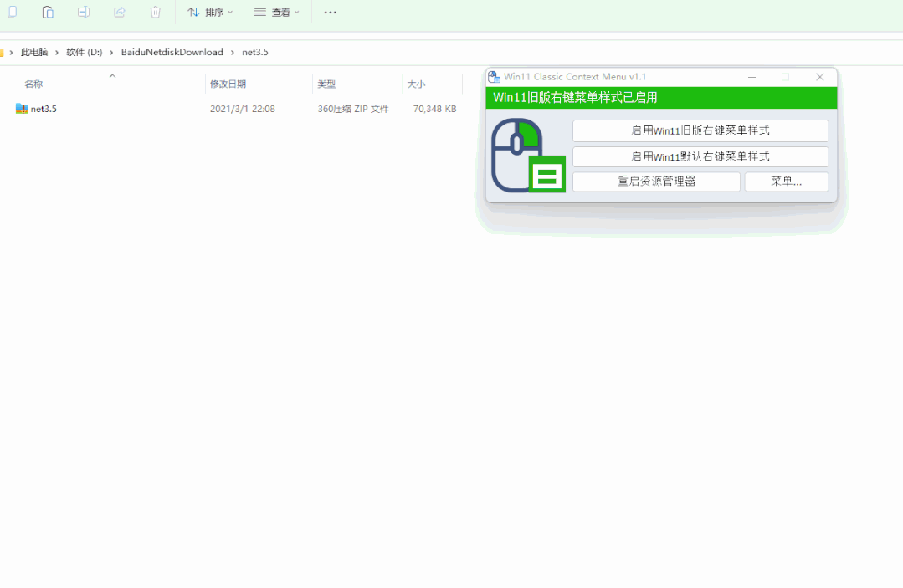The width and height of the screenshot is (903, 588).
Task: Expand the breadcrumb chevron after BaiduNetdiskDownload
Action: click(x=233, y=51)
